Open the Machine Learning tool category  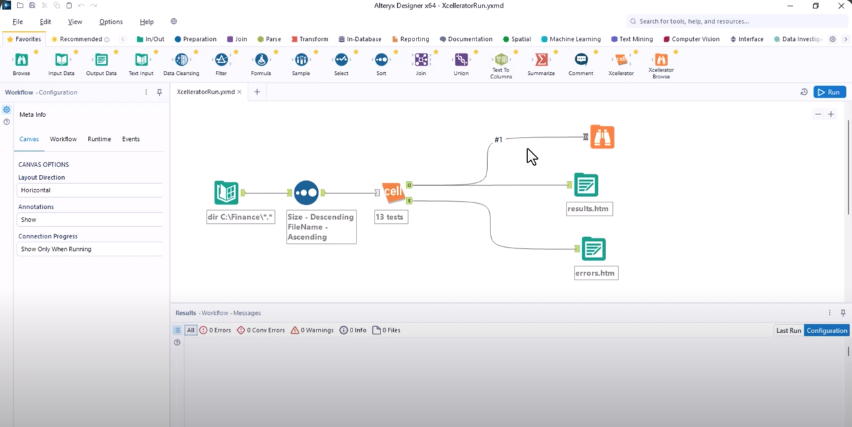point(571,39)
